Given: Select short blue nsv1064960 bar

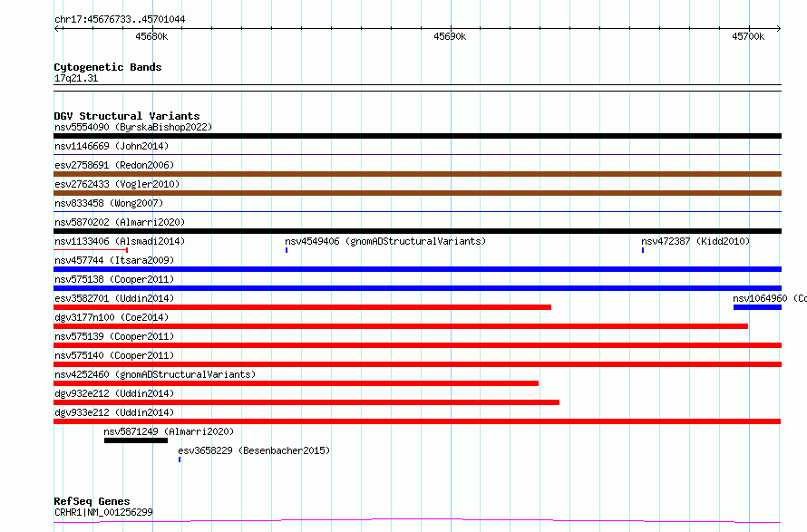Looking at the screenshot, I should (x=758, y=307).
